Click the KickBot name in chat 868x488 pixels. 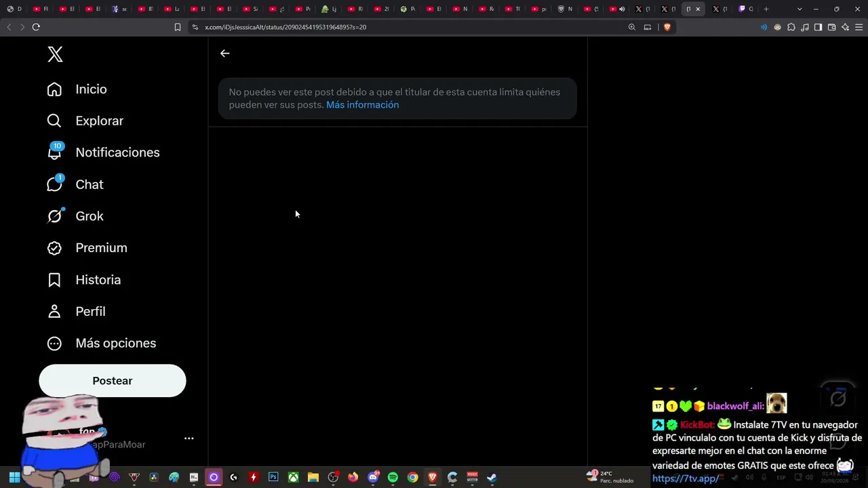(698, 425)
